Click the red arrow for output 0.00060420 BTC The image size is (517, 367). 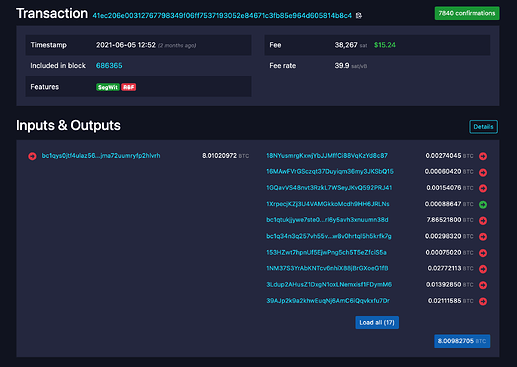[483, 172]
